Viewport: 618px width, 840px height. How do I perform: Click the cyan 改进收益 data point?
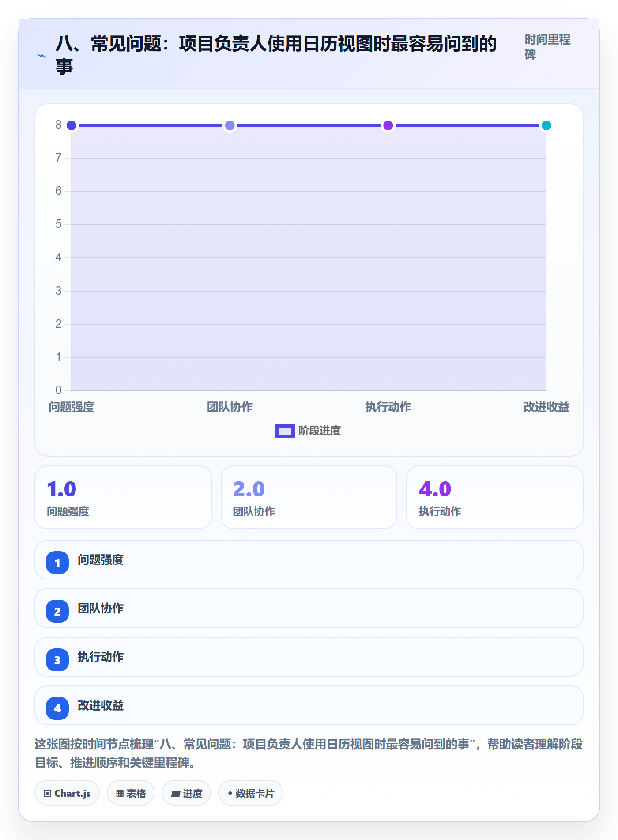546,125
